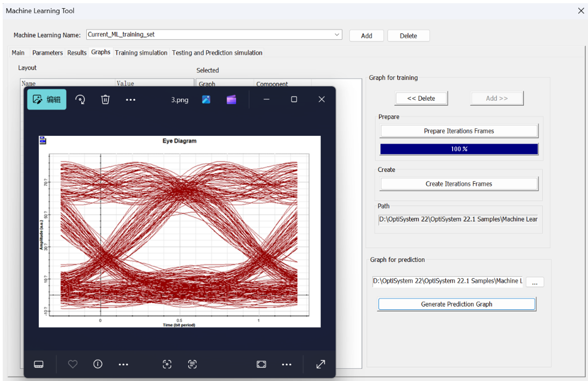Enter fullscreen with the diagonal arrow icon
588x381 pixels.
321,364
